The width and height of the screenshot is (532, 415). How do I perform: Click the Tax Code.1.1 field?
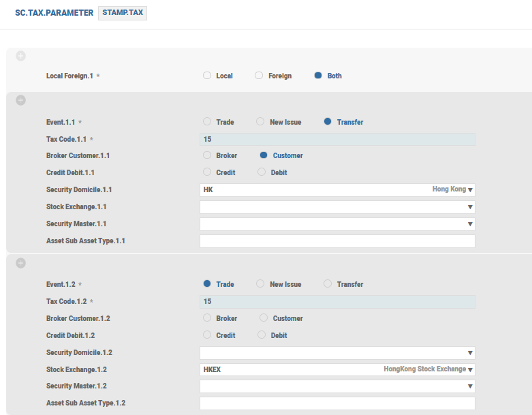[x=337, y=139]
